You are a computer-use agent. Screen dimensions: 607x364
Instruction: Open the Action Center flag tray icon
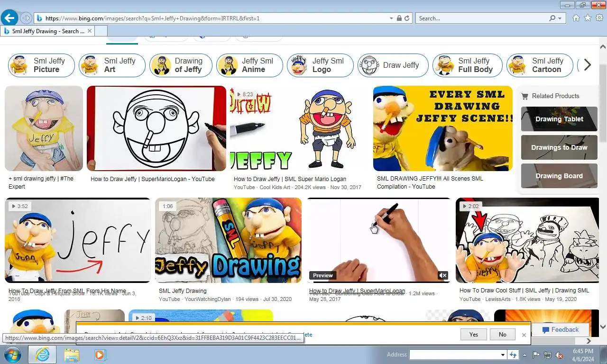[x=536, y=355]
